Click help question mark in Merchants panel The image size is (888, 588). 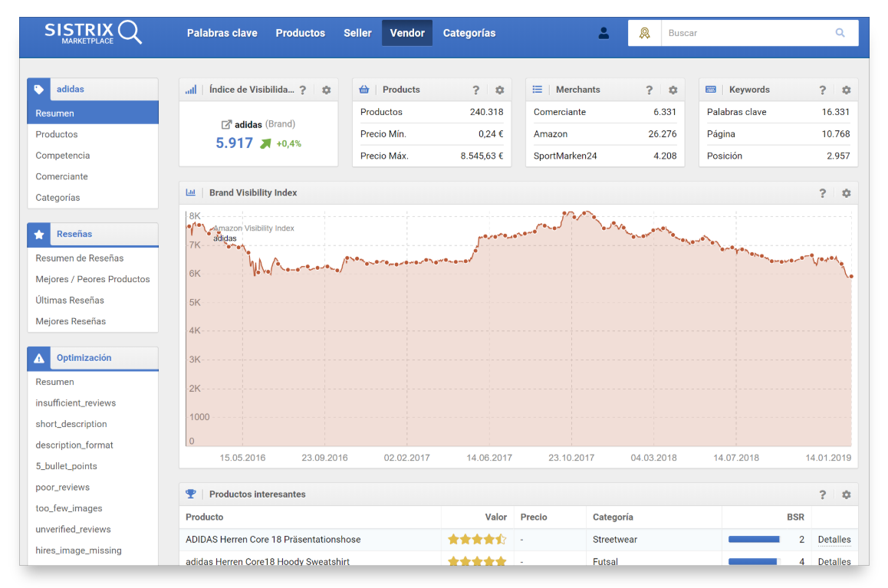coord(649,90)
